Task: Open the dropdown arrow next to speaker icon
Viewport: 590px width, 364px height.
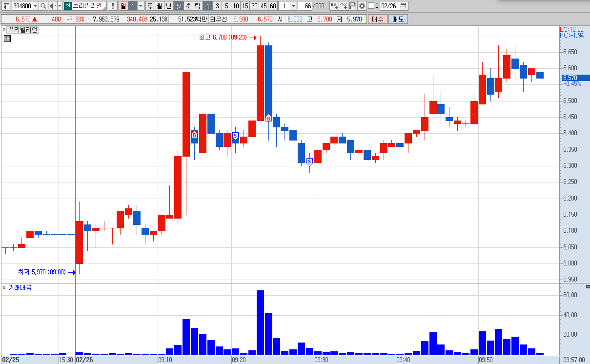Action: click(60, 6)
